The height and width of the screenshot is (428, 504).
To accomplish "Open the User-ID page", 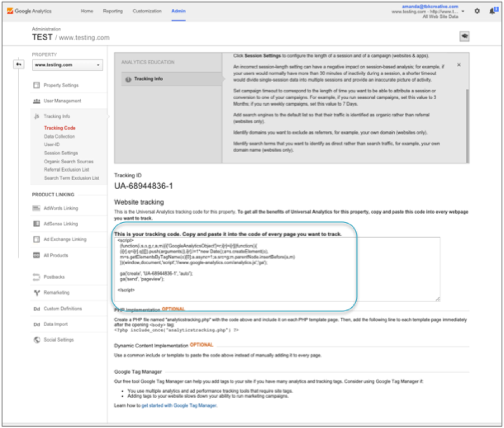I will pyautogui.click(x=52, y=144).
